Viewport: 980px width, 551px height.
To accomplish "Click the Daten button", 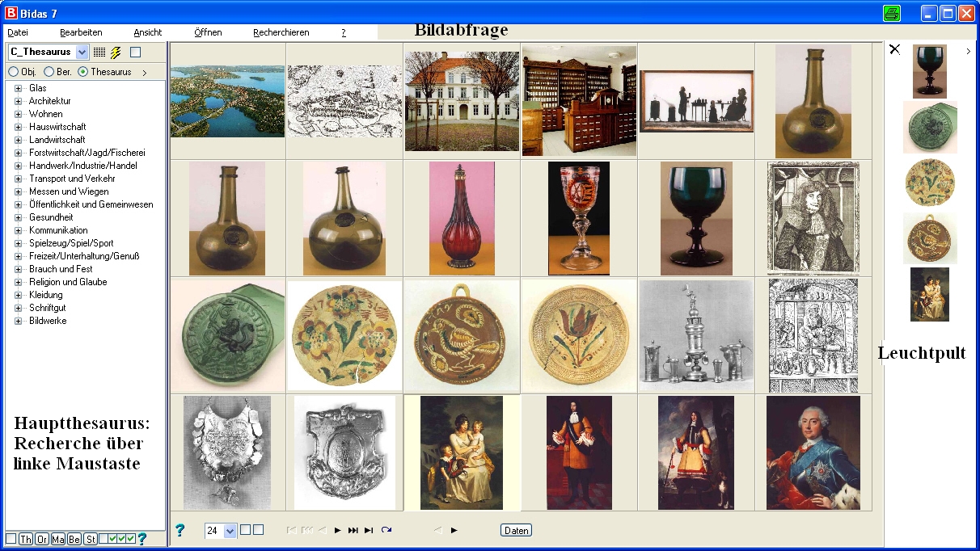I will tap(517, 530).
